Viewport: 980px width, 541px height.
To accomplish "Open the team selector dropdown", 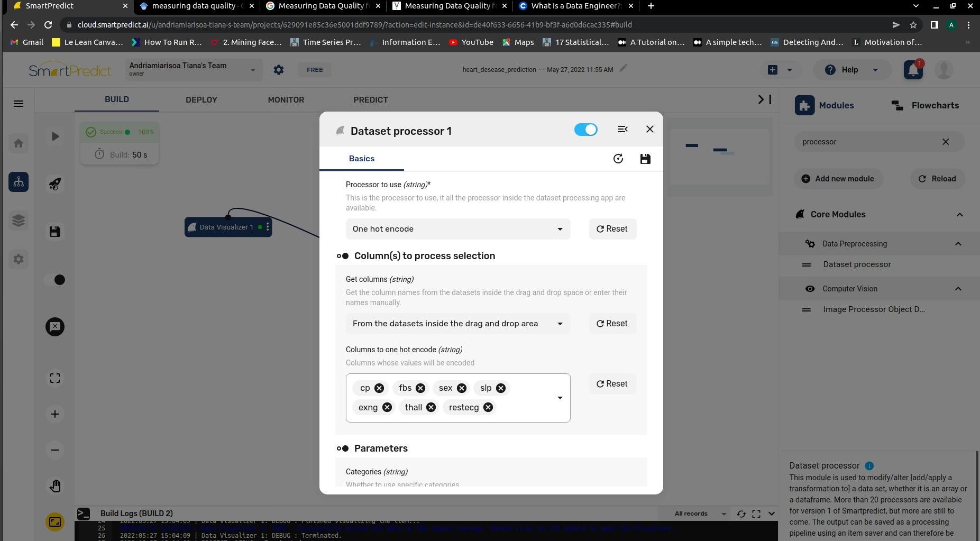I will [194, 70].
